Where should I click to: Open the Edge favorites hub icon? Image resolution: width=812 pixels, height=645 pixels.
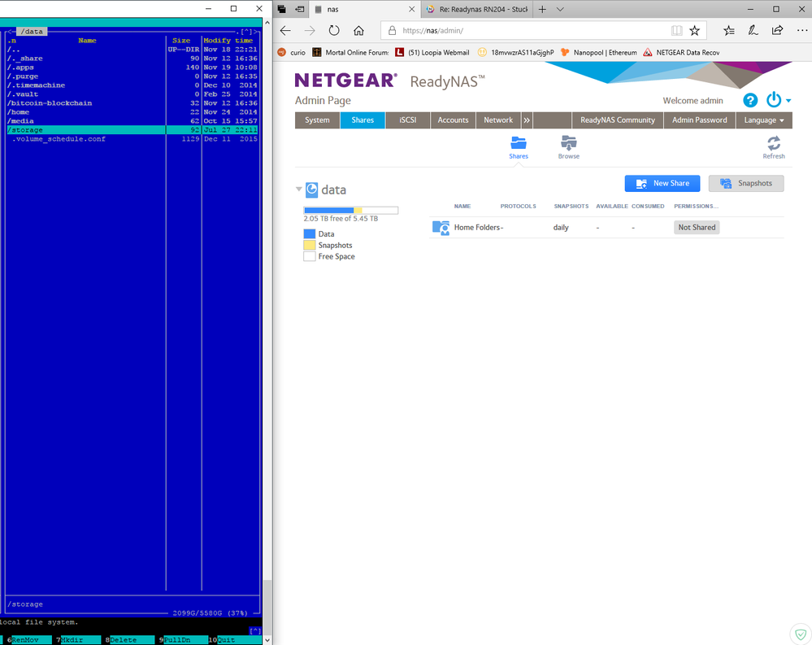[728, 31]
